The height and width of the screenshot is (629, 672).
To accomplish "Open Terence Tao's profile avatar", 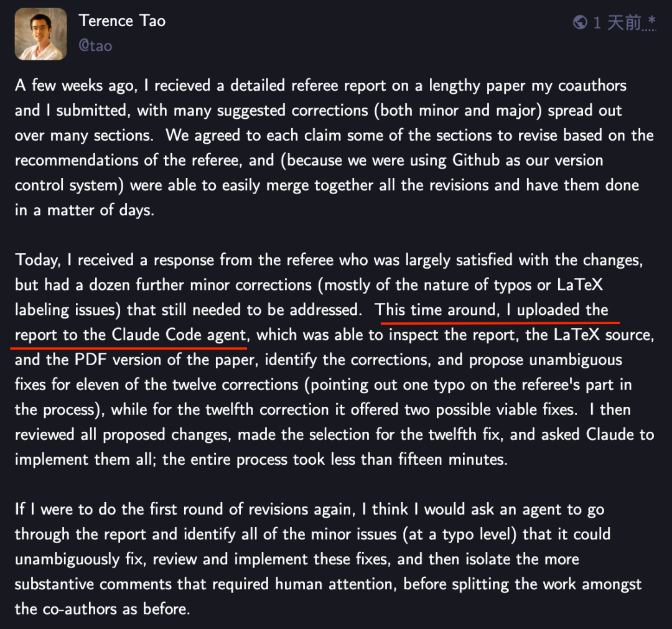I will (40, 34).
